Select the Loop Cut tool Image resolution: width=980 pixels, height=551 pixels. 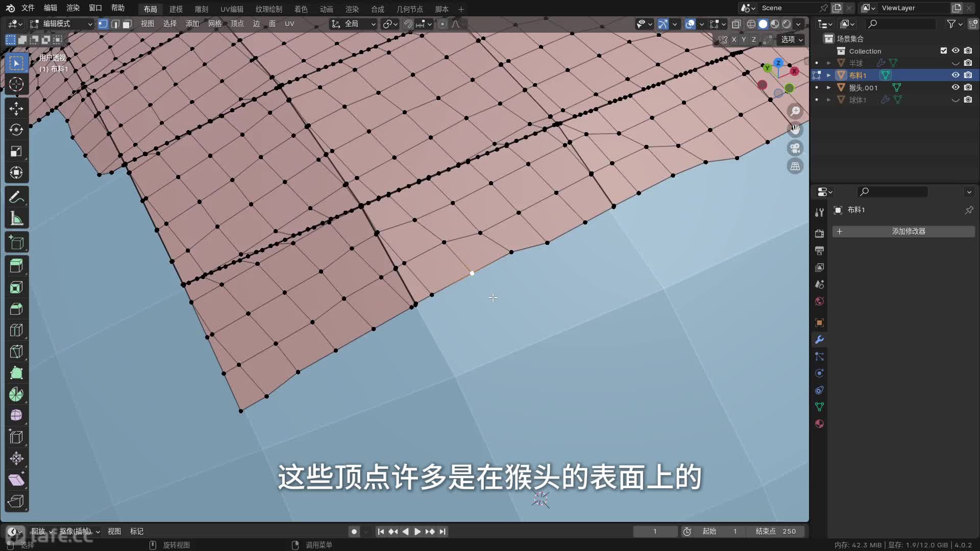(16, 330)
